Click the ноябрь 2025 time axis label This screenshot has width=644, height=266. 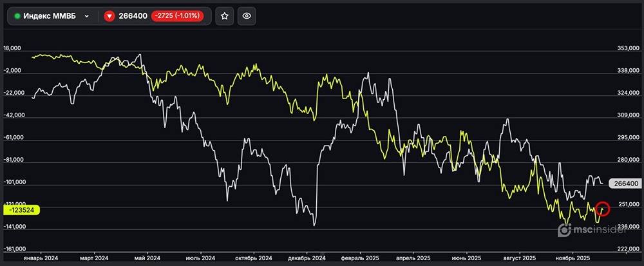click(x=569, y=257)
